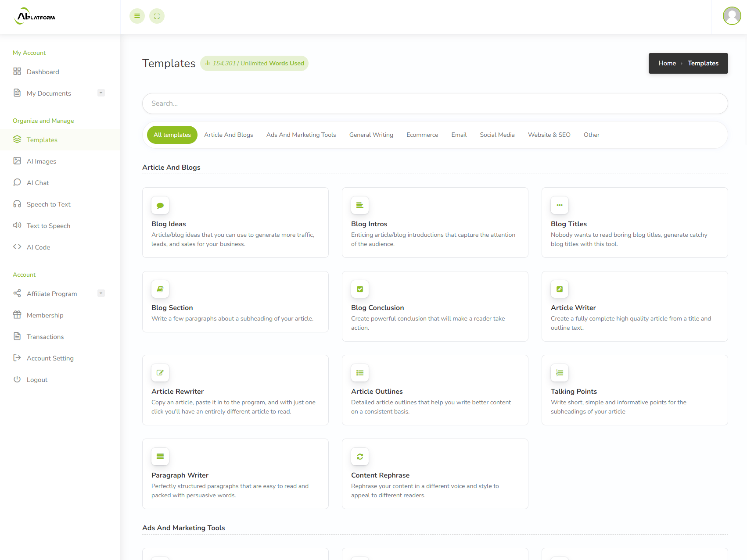Click the AI Images icon in sidebar

click(x=17, y=161)
